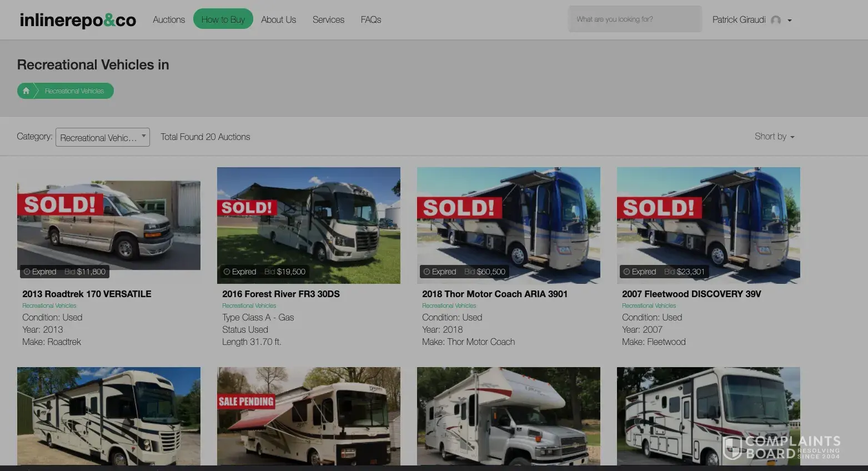Select the About Us navigation item
Viewport: 868px width, 471px height.
(x=278, y=19)
